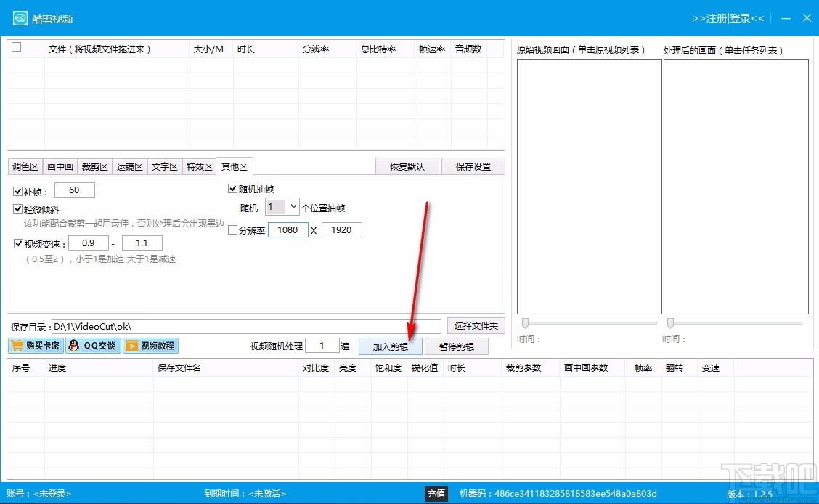Switch to the 运镜区 tab
The height and width of the screenshot is (504, 819).
[129, 166]
